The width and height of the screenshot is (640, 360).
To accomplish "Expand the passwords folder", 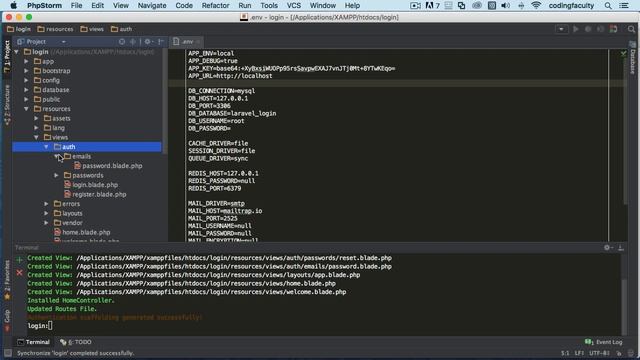I will (56, 176).
